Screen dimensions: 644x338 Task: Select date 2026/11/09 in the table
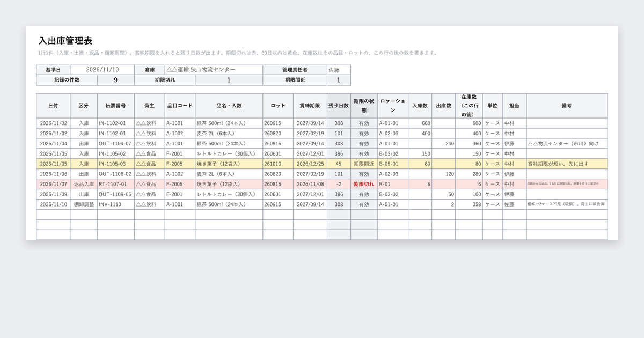(x=53, y=195)
